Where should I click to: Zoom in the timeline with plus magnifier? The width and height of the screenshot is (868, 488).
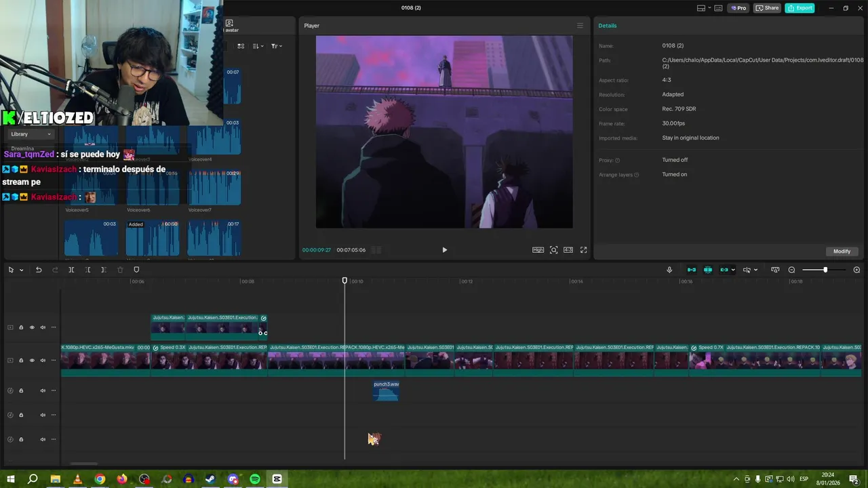click(x=856, y=270)
